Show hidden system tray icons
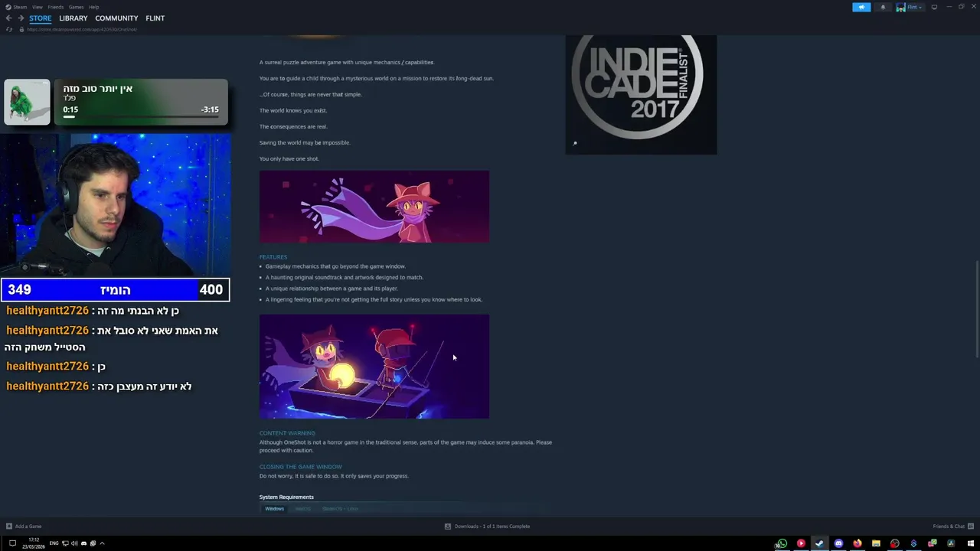Viewport: 980px width, 551px height. pos(102,543)
